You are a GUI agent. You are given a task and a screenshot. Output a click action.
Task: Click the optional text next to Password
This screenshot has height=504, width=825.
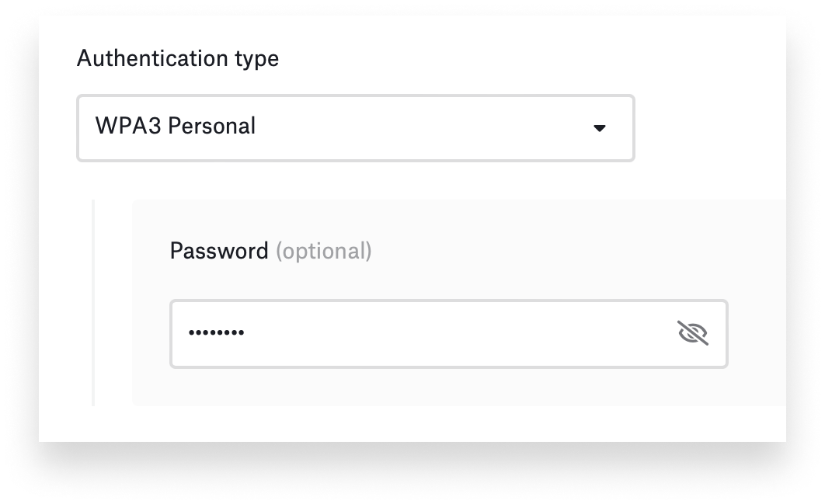(325, 250)
